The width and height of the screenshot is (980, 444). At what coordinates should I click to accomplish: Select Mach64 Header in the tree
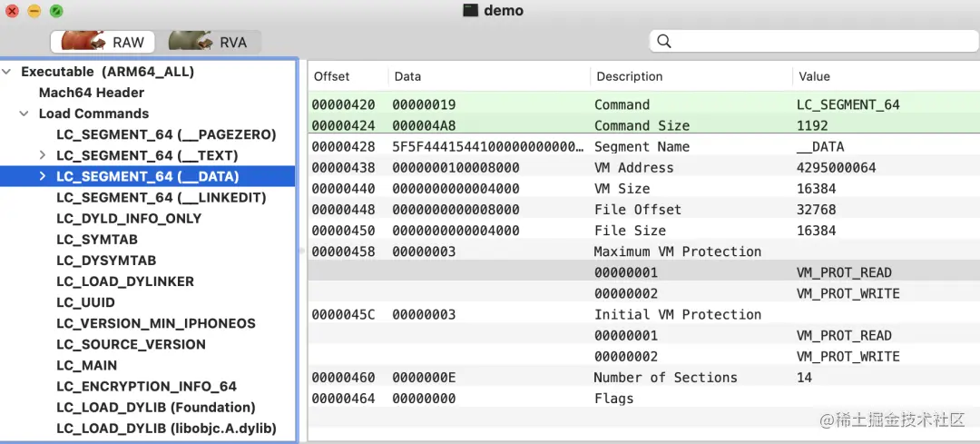92,93
